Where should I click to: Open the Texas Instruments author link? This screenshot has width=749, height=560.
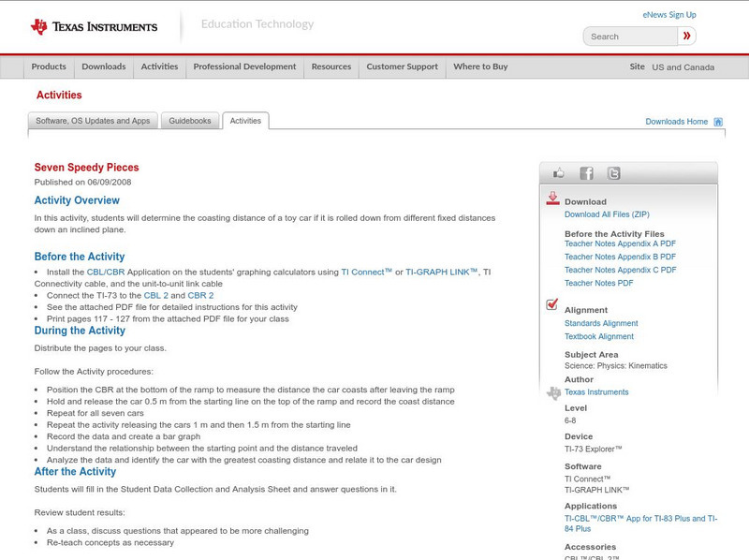(596, 392)
